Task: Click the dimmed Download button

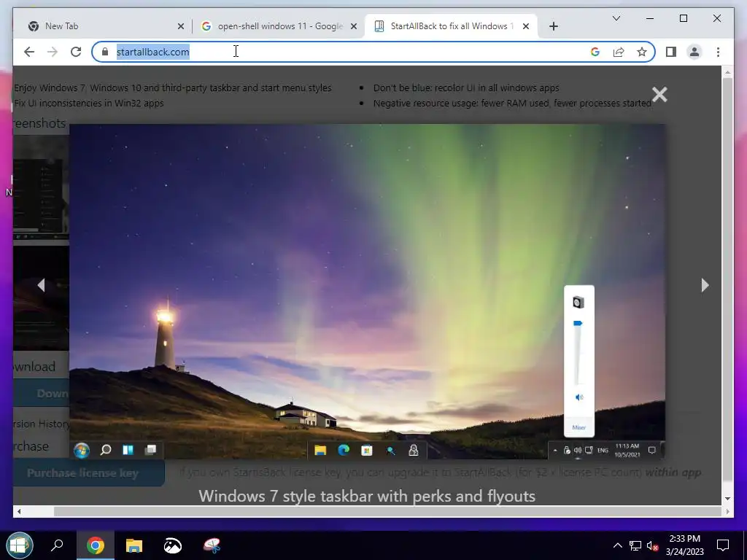Action: tap(42, 393)
